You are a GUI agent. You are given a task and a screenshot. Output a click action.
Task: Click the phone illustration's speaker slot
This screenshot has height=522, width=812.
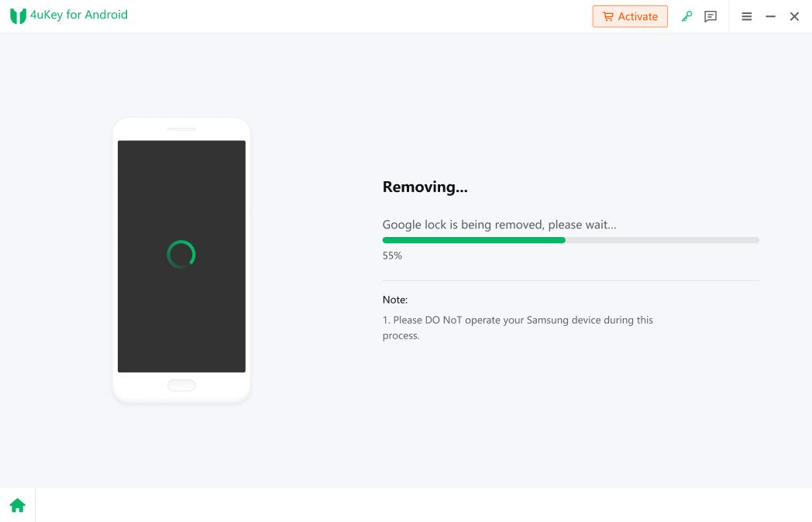181,129
